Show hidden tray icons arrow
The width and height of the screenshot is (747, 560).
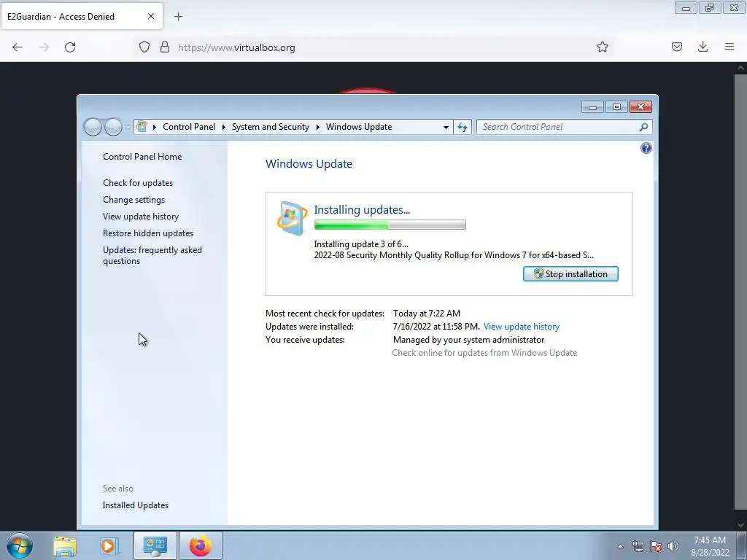(x=620, y=547)
